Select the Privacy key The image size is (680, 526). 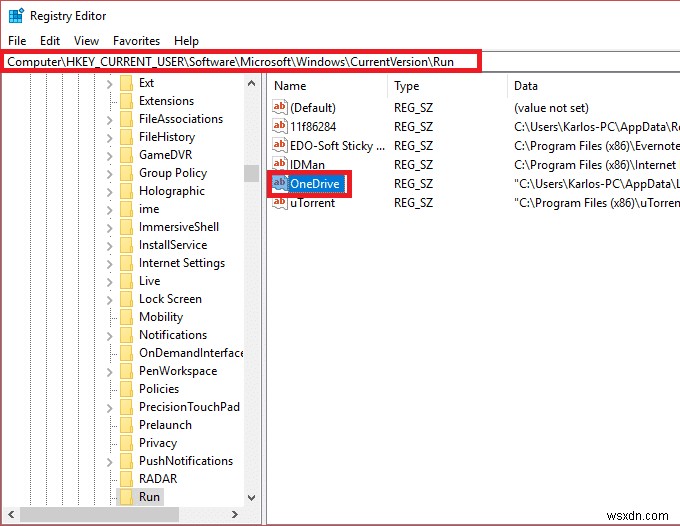158,443
